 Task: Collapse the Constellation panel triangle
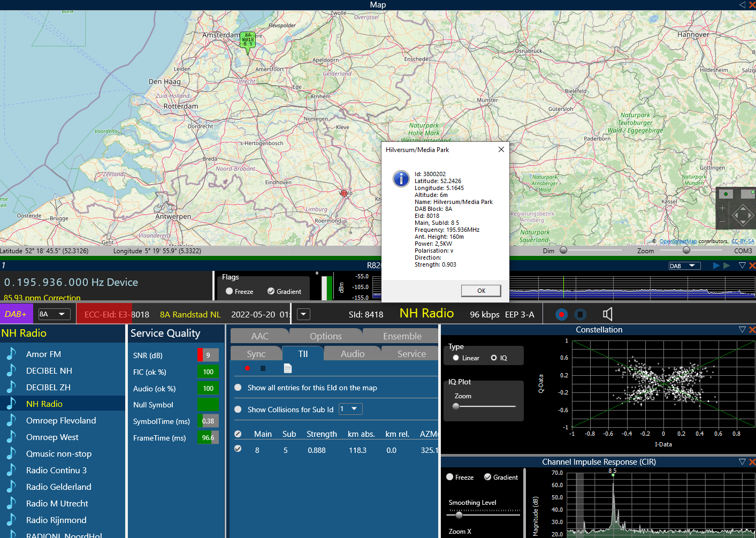pos(742,329)
